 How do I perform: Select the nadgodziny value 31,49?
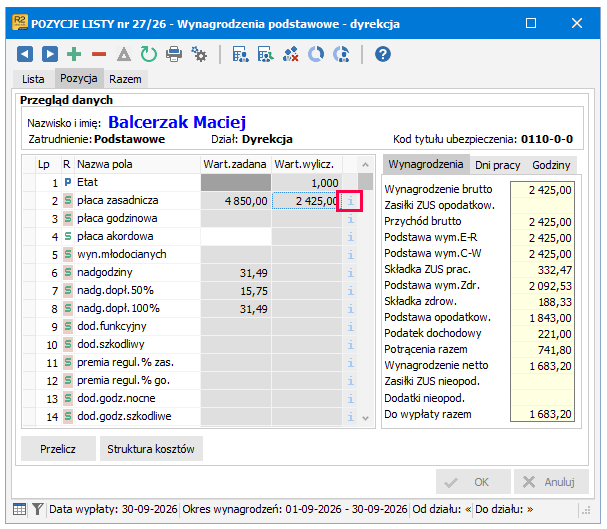(x=236, y=273)
